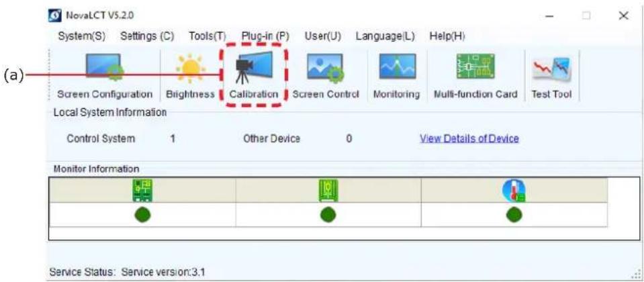The image size is (644, 282).
Task: Click the receiving card icon in Monitor Information
Action: (328, 191)
